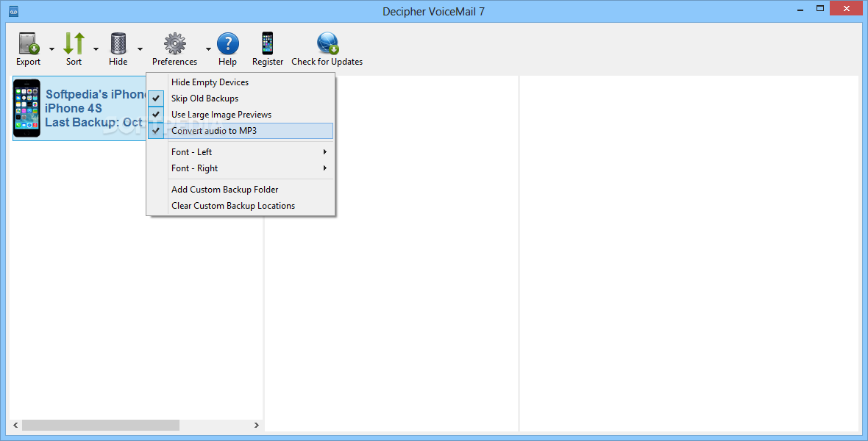868x441 pixels.
Task: Click the horizontal scrollbar thumb in device list
Action: (x=101, y=425)
